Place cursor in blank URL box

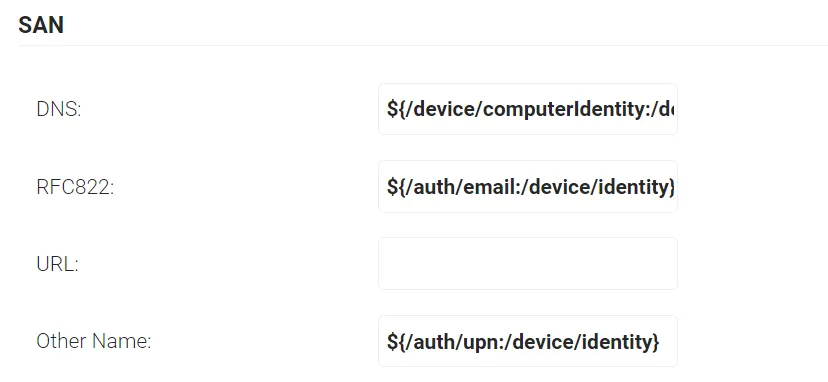(x=528, y=263)
